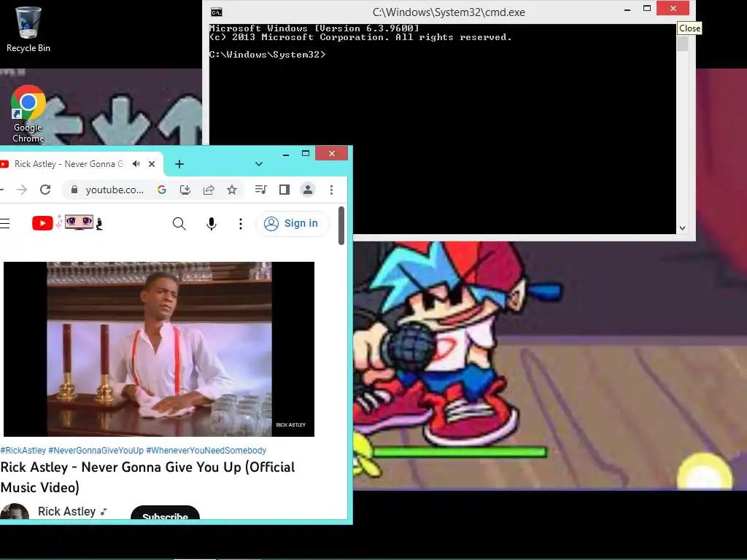The width and height of the screenshot is (747, 560).
Task: Click the C:\Windows\System32\cmd.exe title text
Action: (449, 12)
